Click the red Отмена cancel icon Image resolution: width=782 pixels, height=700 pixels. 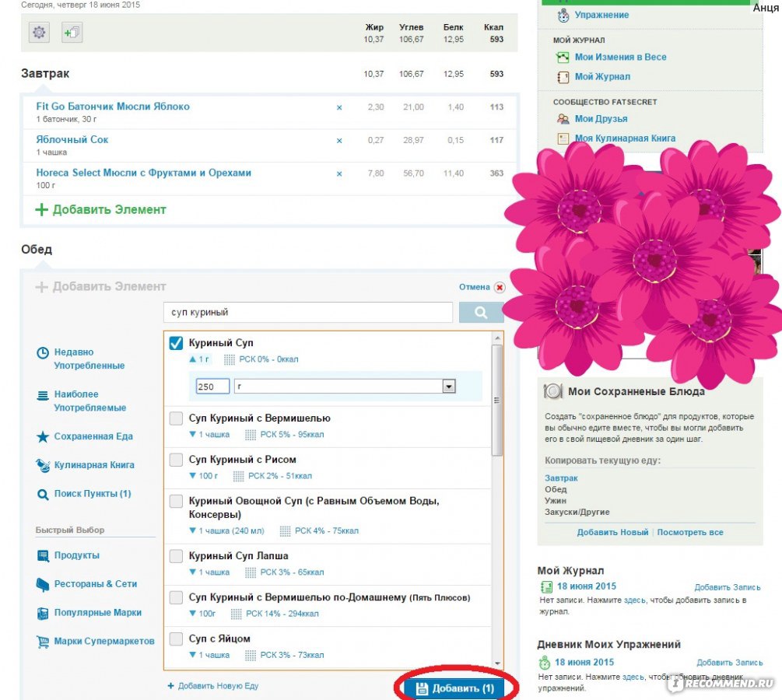coord(500,287)
